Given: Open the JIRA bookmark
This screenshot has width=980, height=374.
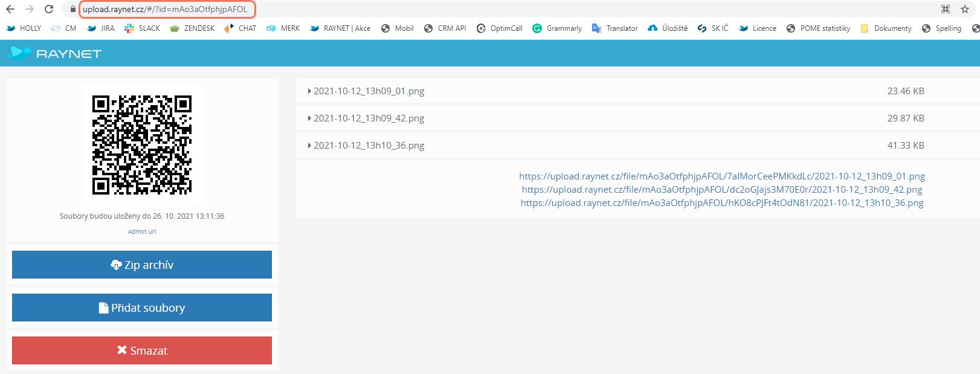Looking at the screenshot, I should point(101,28).
